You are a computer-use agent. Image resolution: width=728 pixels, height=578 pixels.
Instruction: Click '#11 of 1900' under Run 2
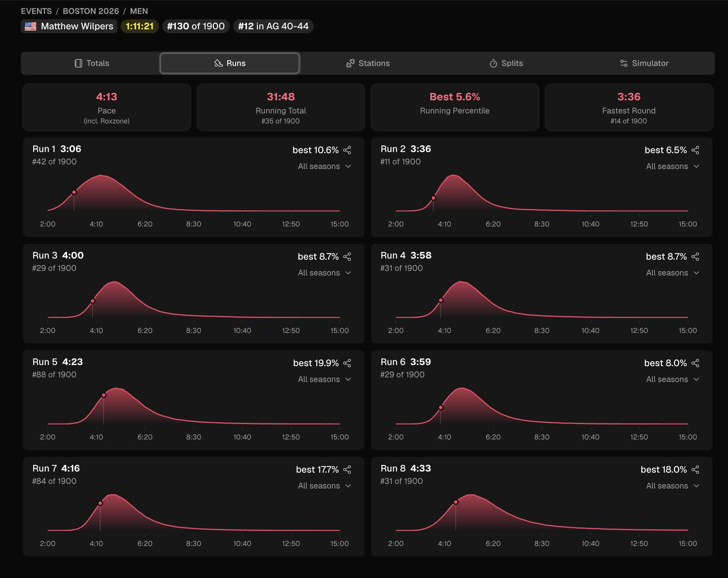(x=401, y=162)
